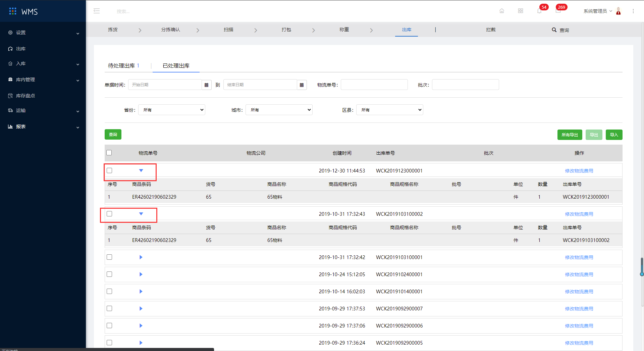The width and height of the screenshot is (644, 351).
Task: Open the WMS app grid icon
Action: point(13,11)
